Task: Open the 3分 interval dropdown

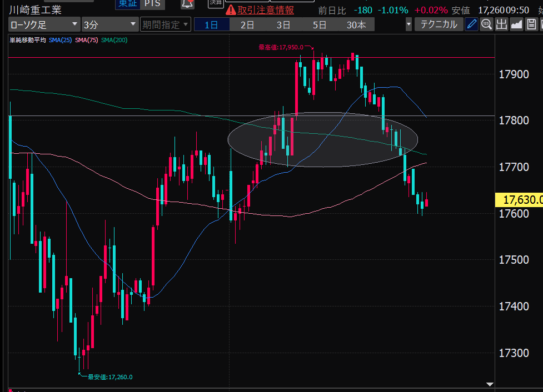Action: pos(109,24)
